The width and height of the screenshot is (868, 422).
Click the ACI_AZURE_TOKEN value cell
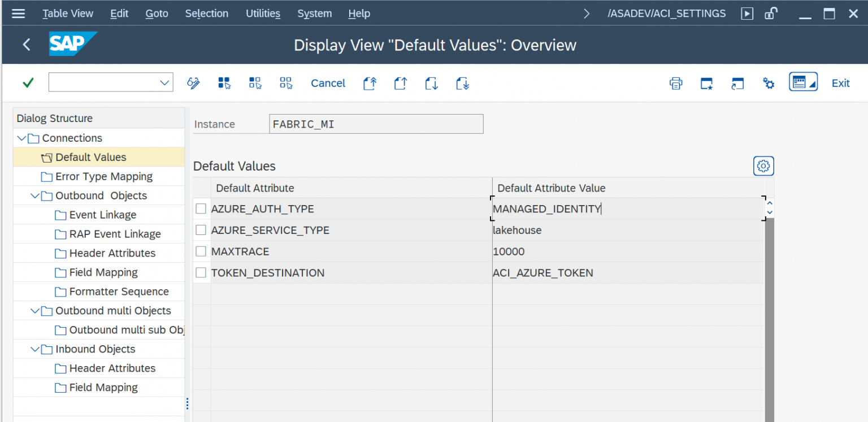pos(628,273)
